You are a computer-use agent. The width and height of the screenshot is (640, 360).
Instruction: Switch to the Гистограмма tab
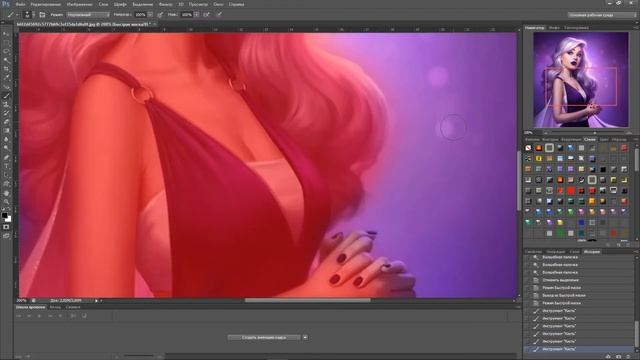[576, 28]
